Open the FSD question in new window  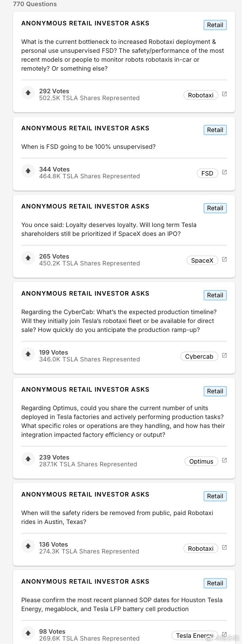225,172
